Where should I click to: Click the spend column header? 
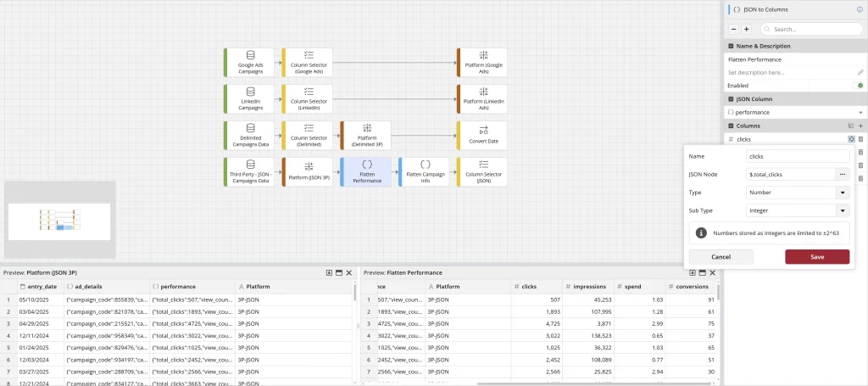coord(639,286)
